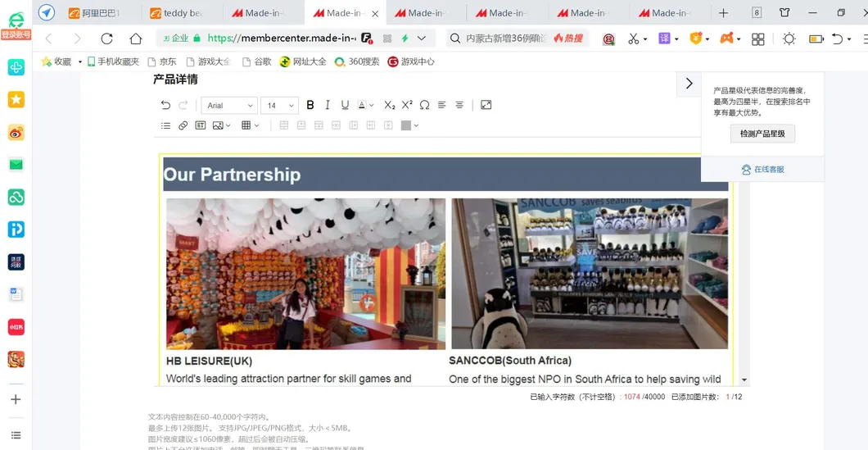The image size is (868, 450).
Task: Insert a bulleted list
Action: [165, 125]
